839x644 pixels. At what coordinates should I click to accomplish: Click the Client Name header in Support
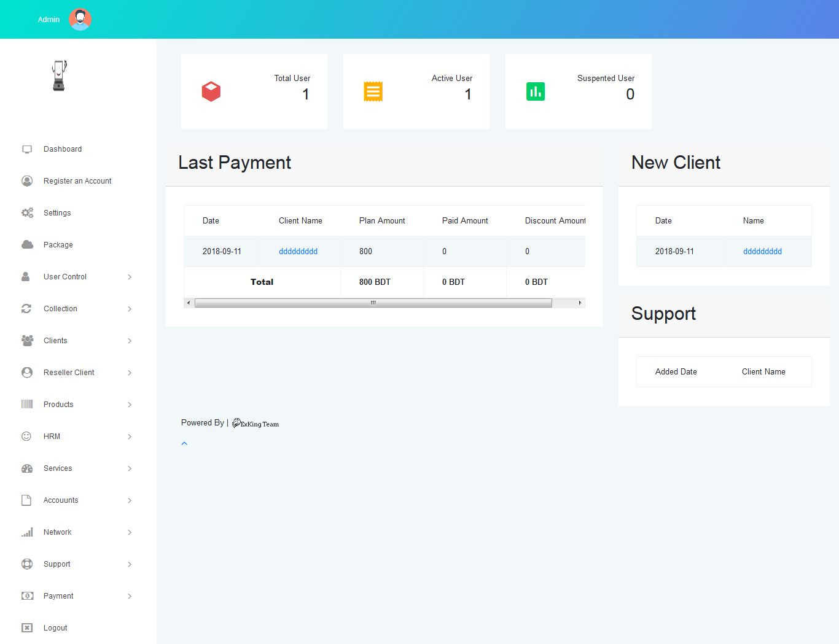pyautogui.click(x=763, y=371)
